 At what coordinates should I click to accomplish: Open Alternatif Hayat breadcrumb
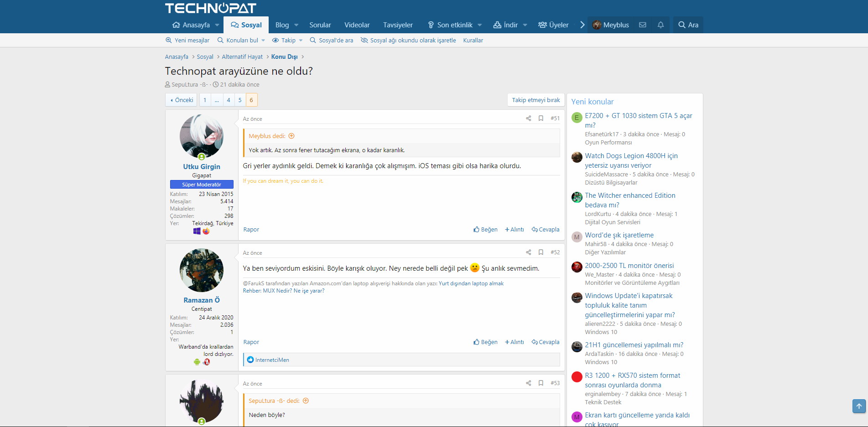click(x=242, y=57)
